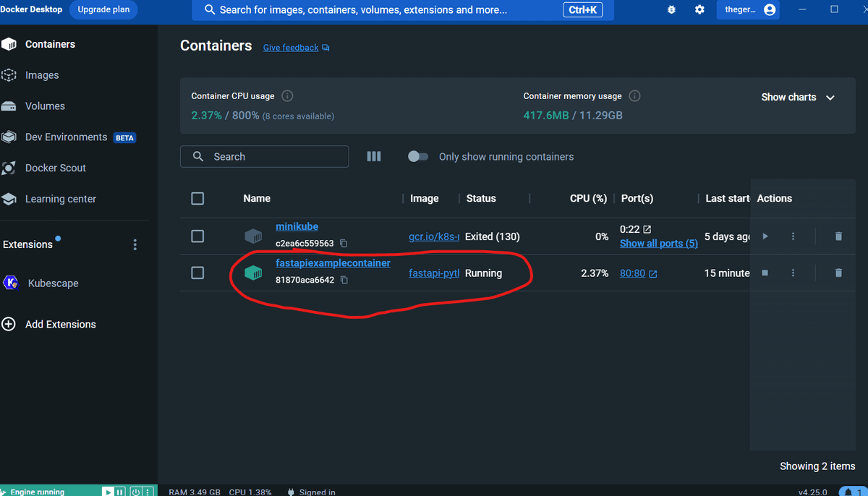
Task: Click the memory usage info icon
Action: point(634,96)
